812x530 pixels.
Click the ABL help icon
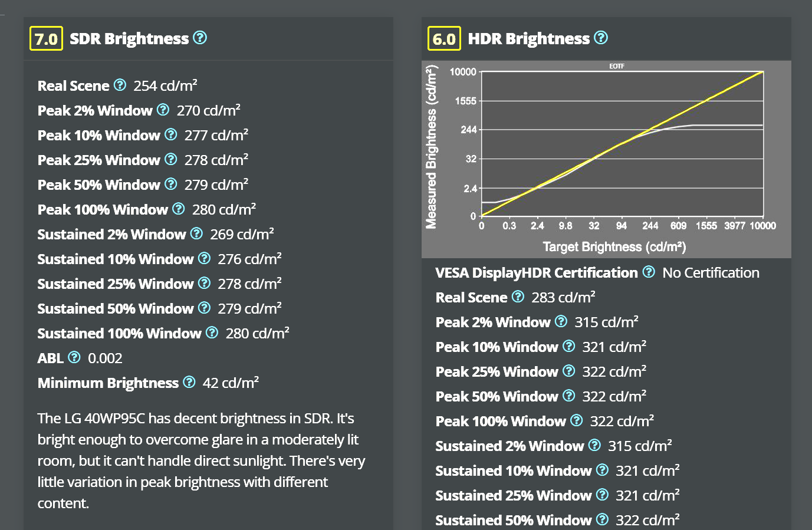tap(74, 358)
